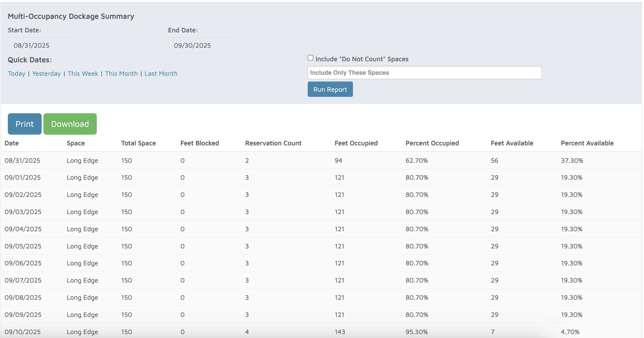
Task: Click the green Download button
Action: pos(70,124)
